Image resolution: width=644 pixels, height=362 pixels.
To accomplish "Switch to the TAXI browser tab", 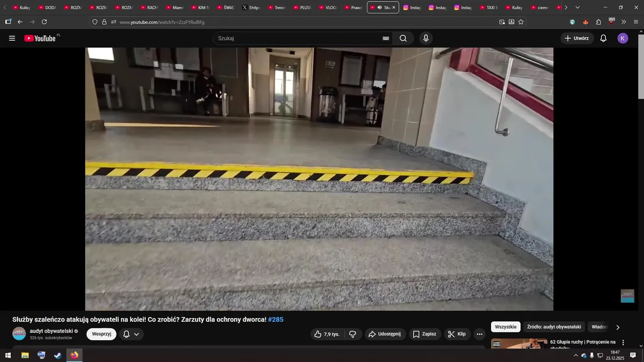I will tap(488, 8).
